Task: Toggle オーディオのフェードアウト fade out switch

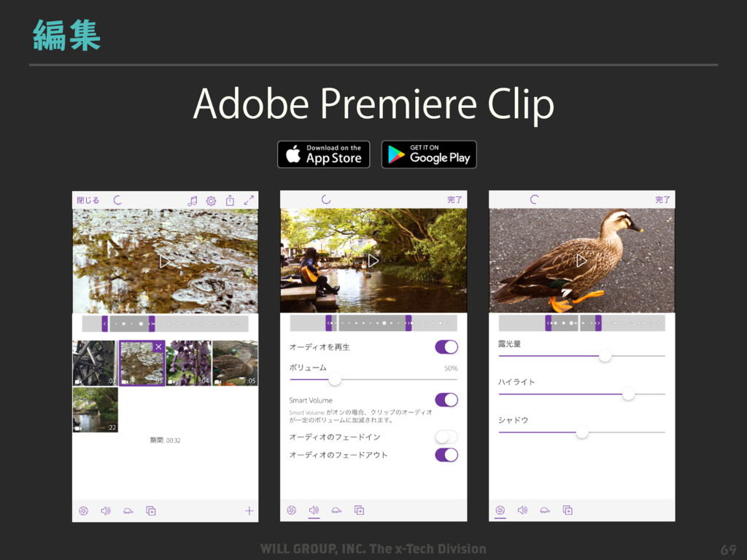Action: tap(446, 455)
